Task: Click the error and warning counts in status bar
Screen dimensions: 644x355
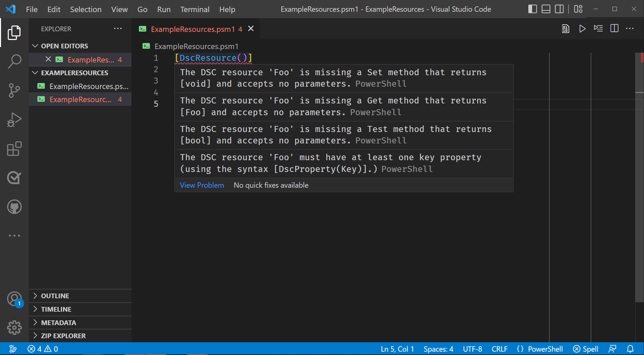Action: 42,349
